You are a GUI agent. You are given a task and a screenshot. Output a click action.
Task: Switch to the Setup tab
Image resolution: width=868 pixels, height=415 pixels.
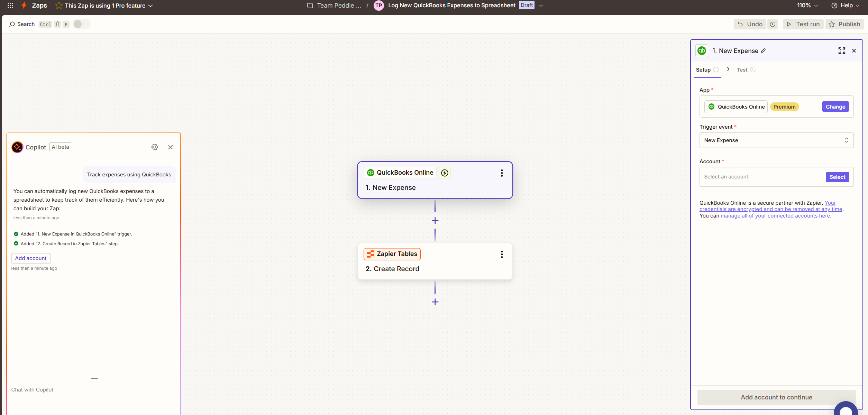[707, 70]
